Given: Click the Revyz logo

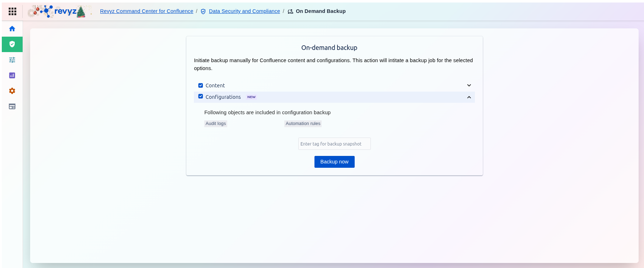Looking at the screenshot, I should (x=59, y=11).
